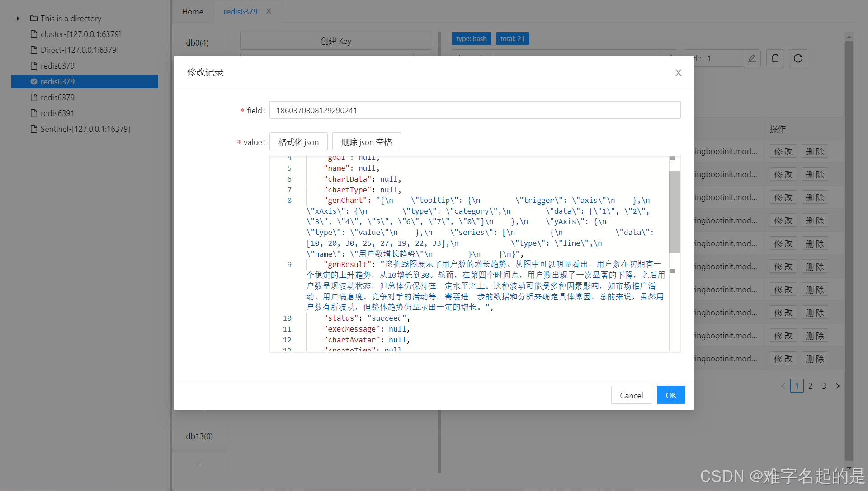This screenshot has height=491, width=868.
Task: Expand more databases with the ellipsis
Action: (x=199, y=463)
